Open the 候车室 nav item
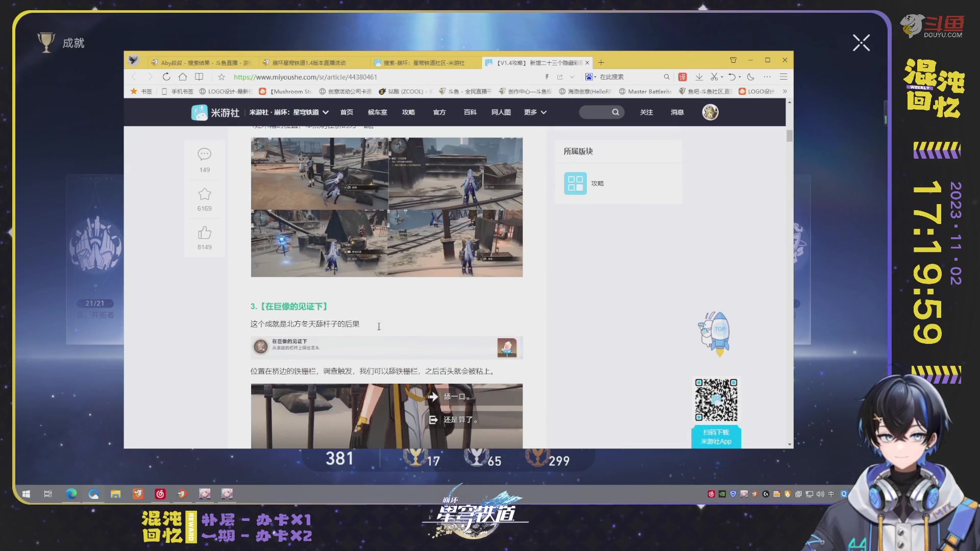The height and width of the screenshot is (551, 980). tap(377, 112)
